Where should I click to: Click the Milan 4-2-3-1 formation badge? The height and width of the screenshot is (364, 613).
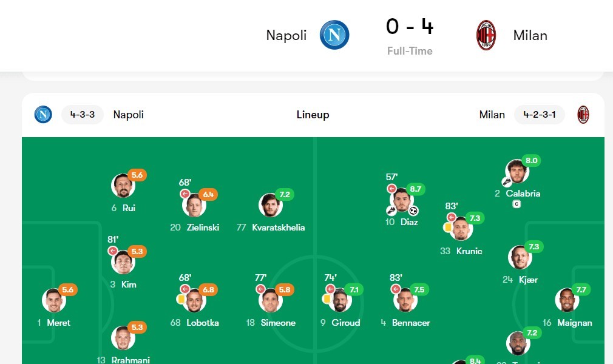click(539, 115)
